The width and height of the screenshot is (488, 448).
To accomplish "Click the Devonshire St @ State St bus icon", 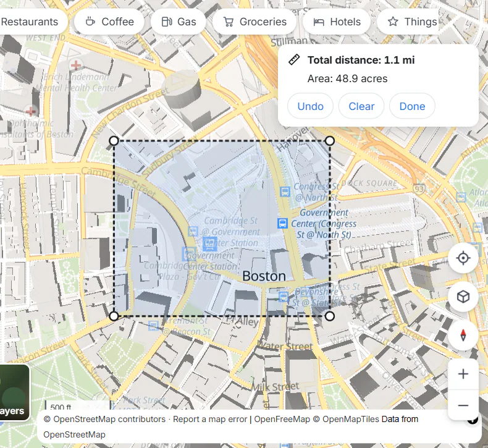I will click(283, 297).
